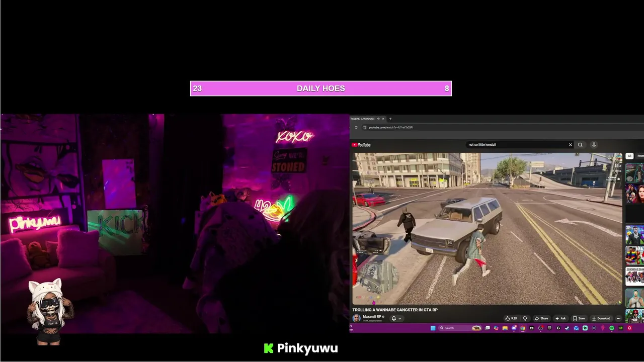Open Spotify from the taskbar
Screen dimensions: 644x362
pos(612,328)
